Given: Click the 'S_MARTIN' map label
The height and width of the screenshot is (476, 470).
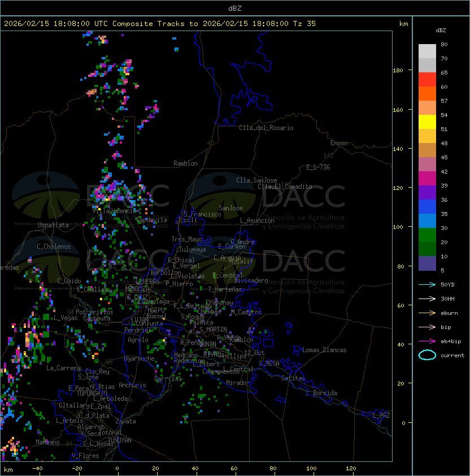Looking at the screenshot, I should click(x=213, y=330).
